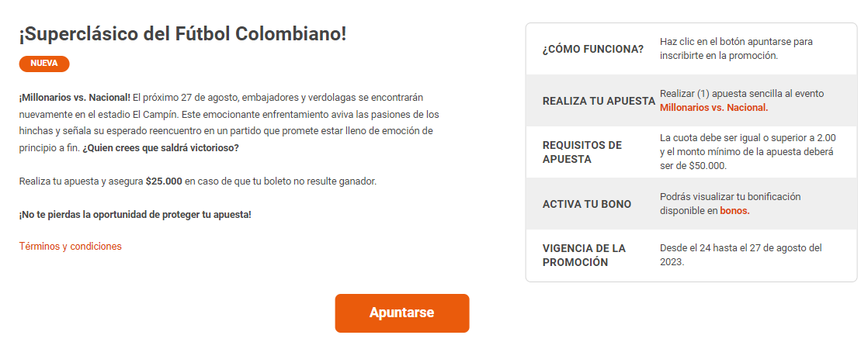This screenshot has height=342, width=868.
Task: Click the orange Apuntarse button
Action: pos(401,313)
